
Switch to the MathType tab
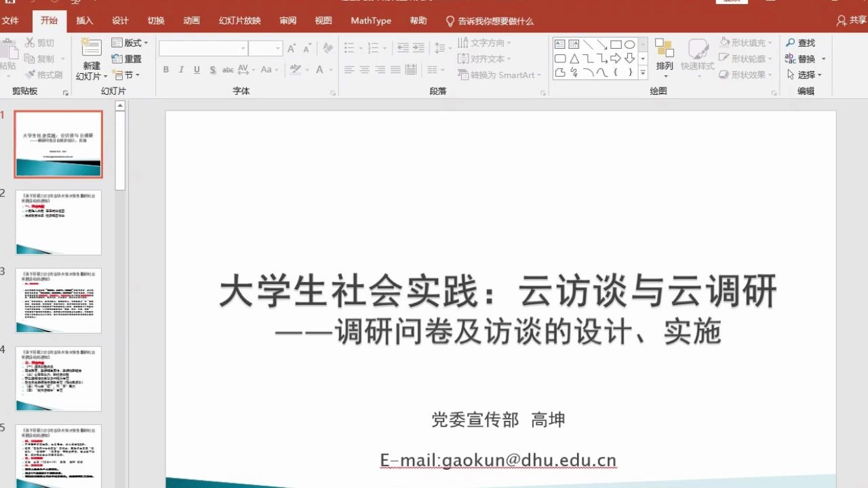click(371, 21)
